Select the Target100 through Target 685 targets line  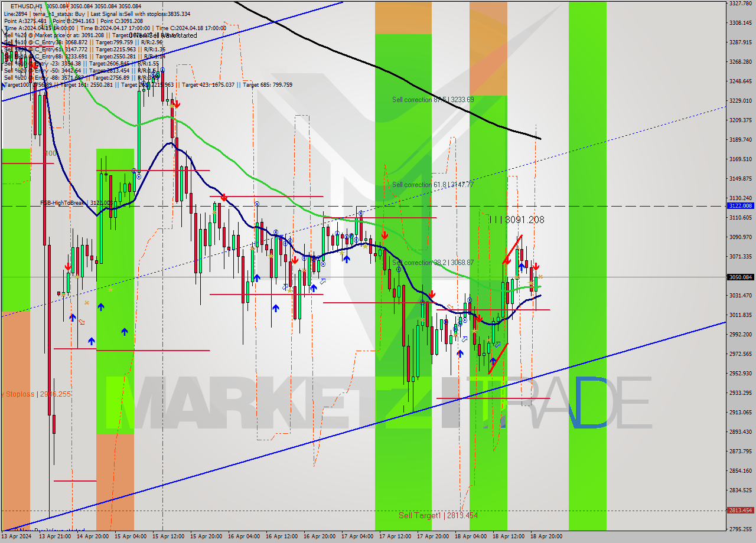pyautogui.click(x=148, y=85)
